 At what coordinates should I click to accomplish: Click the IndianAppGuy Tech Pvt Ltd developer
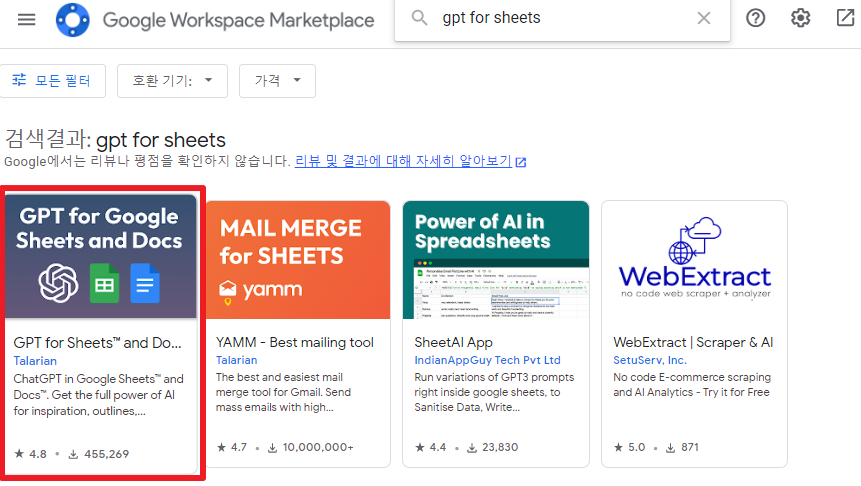click(488, 360)
